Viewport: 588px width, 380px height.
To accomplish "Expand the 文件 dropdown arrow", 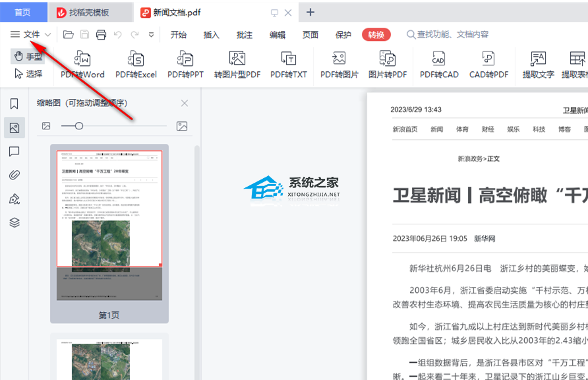I will 47,35.
